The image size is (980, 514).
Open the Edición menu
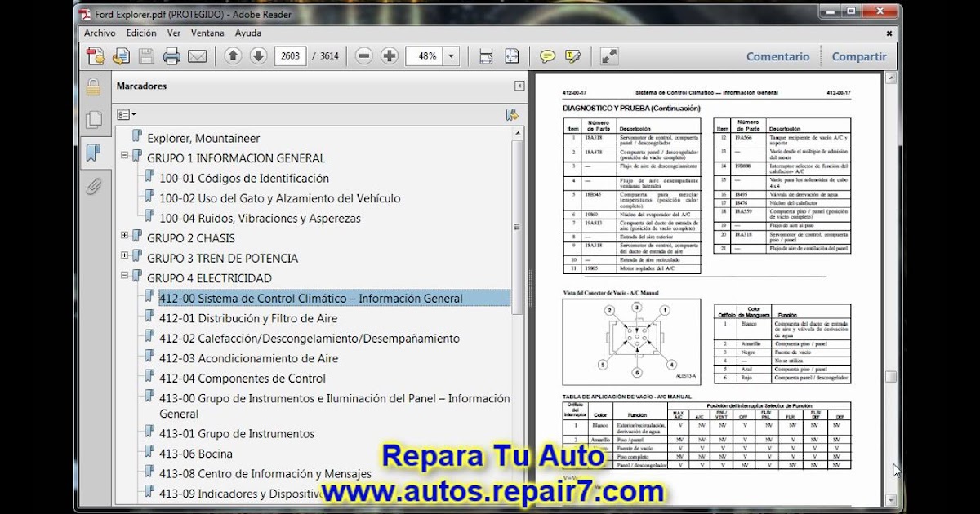(141, 33)
